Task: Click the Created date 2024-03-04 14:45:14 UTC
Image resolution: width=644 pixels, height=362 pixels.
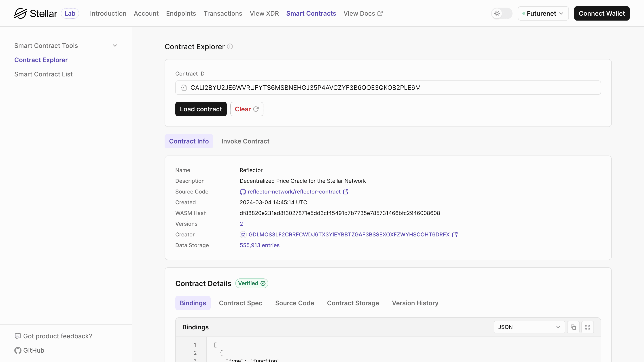Action: (x=273, y=202)
